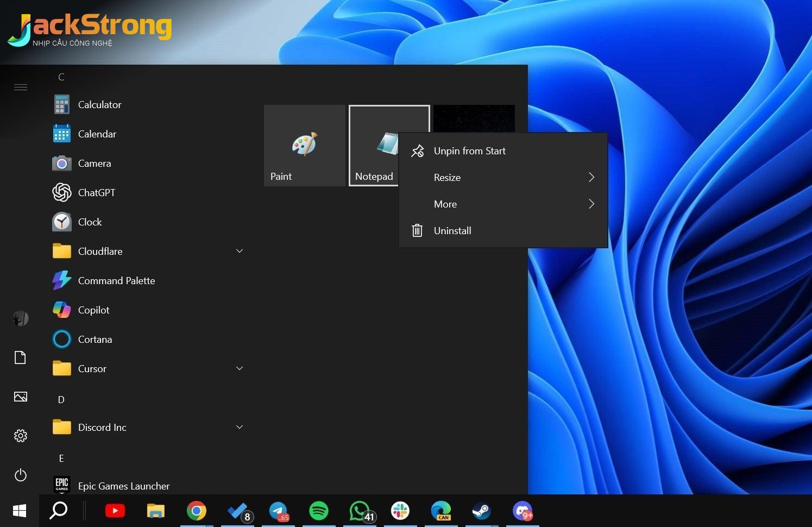Viewport: 812px width, 527px height.
Task: Select Unpin from Start
Action: click(503, 151)
